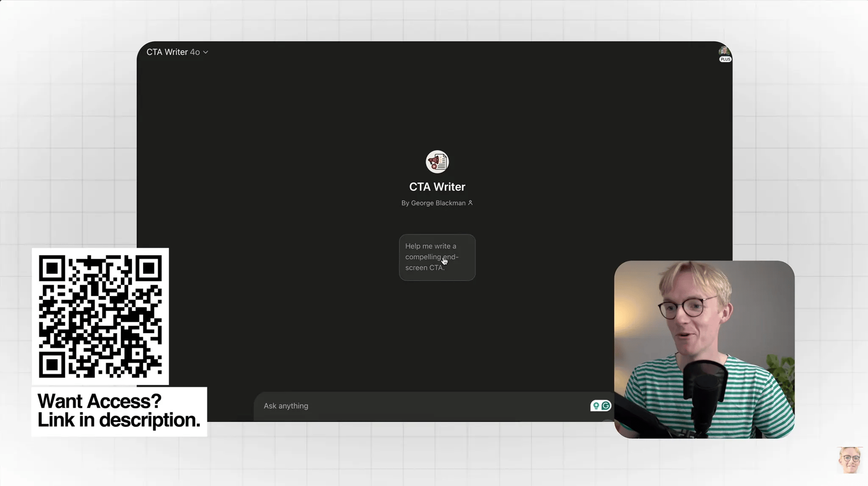Screen dimensions: 868x486
Task: Click the Want Access? heading
Action: tap(99, 401)
